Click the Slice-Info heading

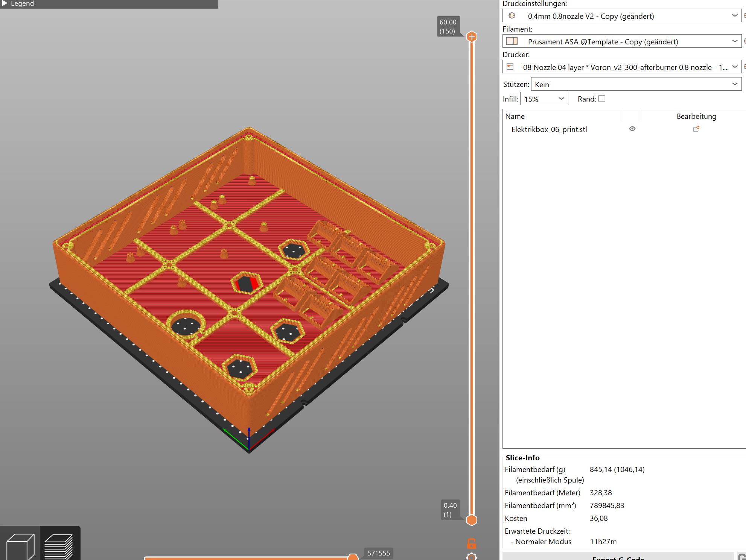pyautogui.click(x=522, y=458)
